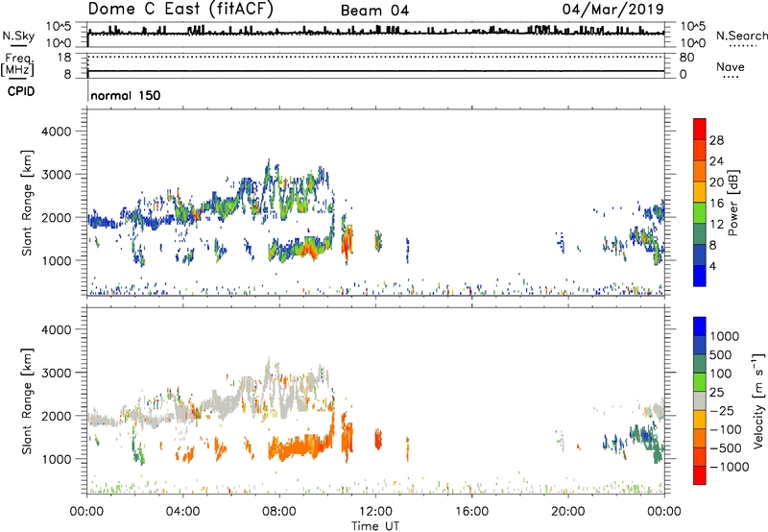
Task: Click the 'Velocity [m s-1]' colorbar label
Action: 758,400
